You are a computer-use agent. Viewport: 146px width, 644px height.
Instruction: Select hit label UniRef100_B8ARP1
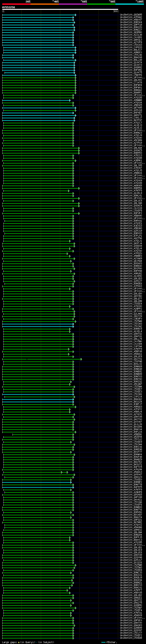point(131,93)
